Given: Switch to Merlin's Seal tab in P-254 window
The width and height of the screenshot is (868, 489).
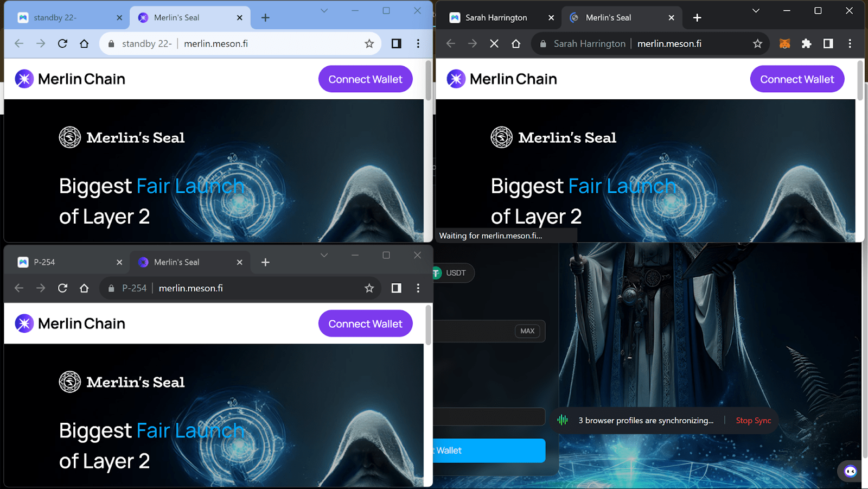Looking at the screenshot, I should (x=190, y=262).
